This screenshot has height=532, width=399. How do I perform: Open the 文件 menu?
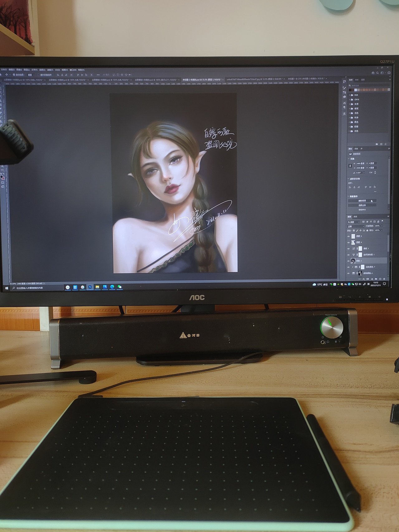pyautogui.click(x=4, y=70)
